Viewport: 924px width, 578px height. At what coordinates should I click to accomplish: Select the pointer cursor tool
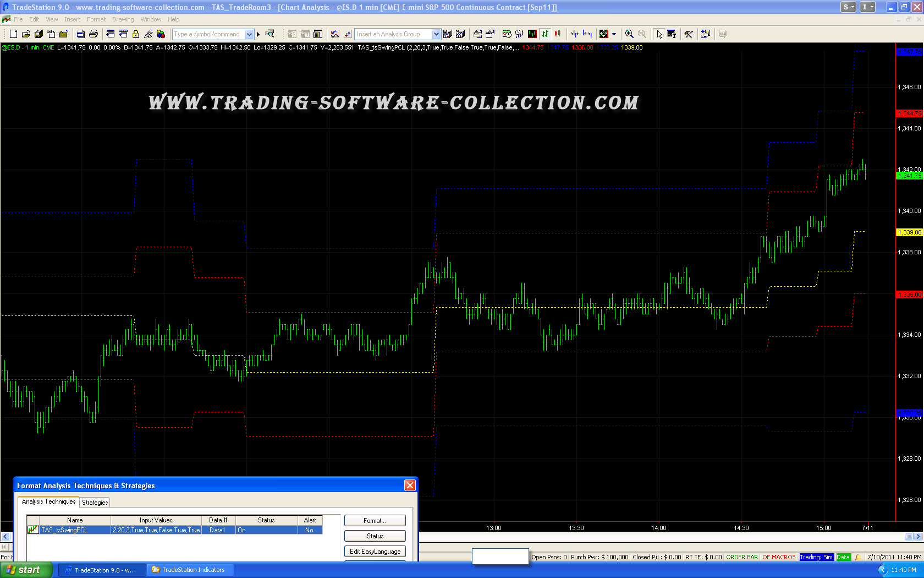[659, 34]
